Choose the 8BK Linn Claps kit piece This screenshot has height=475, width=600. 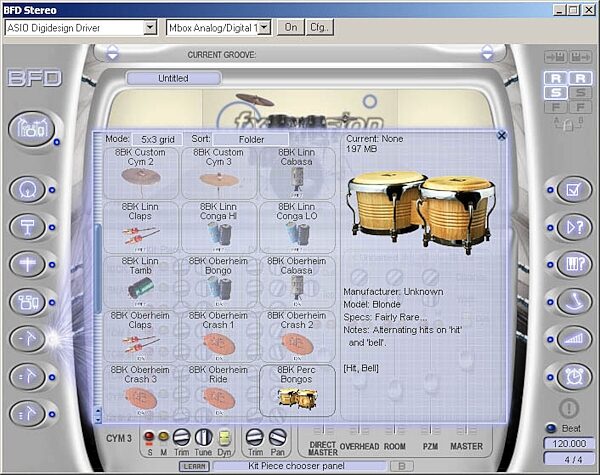140,227
